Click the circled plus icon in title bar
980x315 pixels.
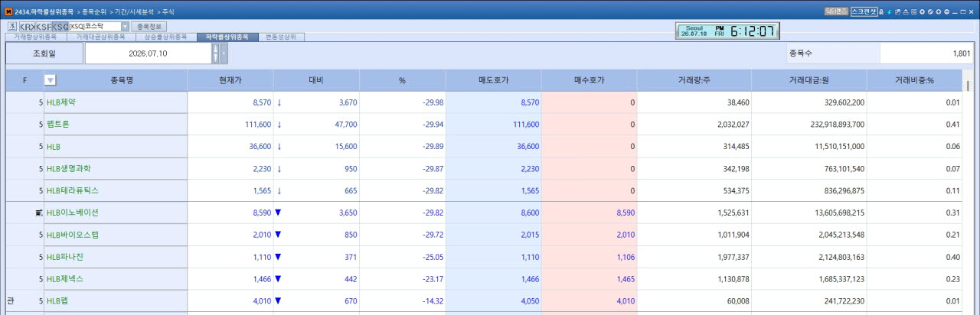point(939,12)
